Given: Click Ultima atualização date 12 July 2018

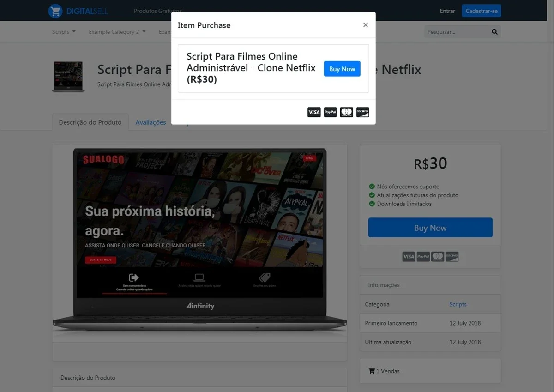Looking at the screenshot, I should [465, 342].
